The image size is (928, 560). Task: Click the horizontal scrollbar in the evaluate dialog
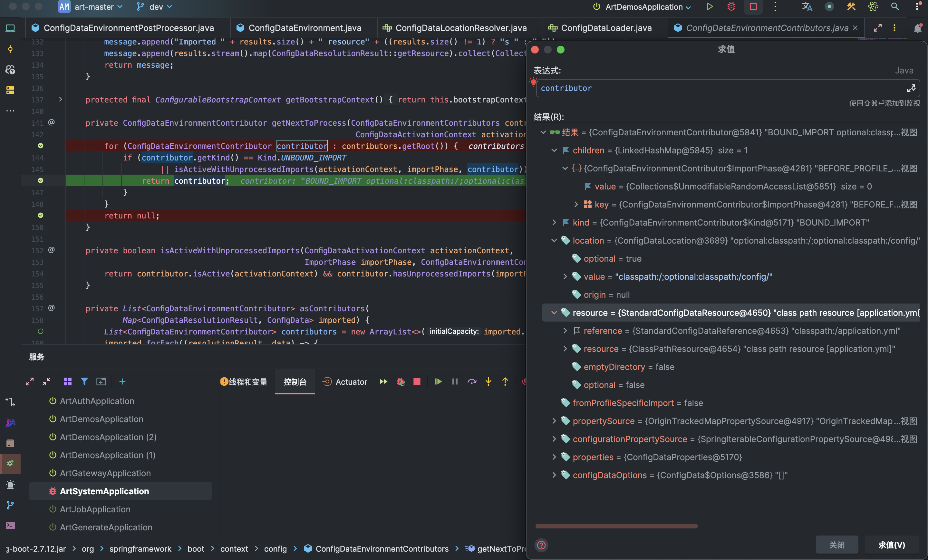[x=616, y=526]
